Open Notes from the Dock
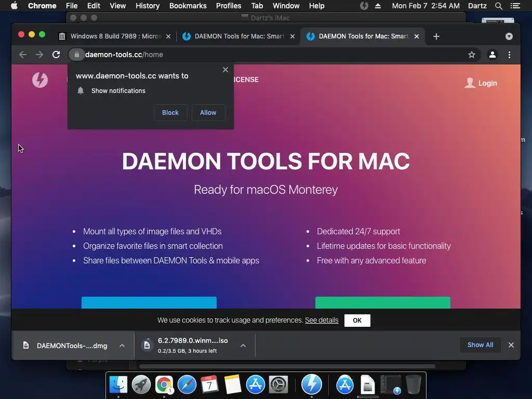Screen dimensions: 532x399 [233, 385]
